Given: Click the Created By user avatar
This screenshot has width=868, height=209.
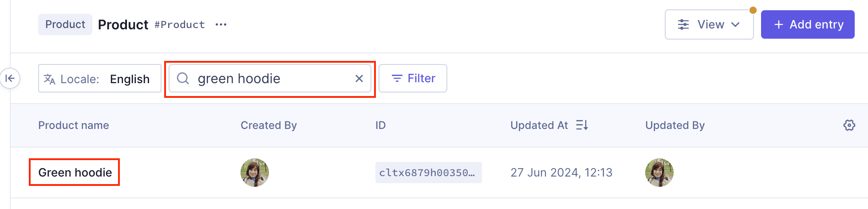Looking at the screenshot, I should coord(254,173).
